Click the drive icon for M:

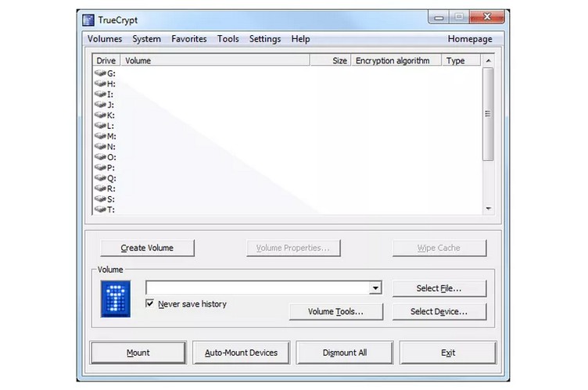(x=100, y=136)
